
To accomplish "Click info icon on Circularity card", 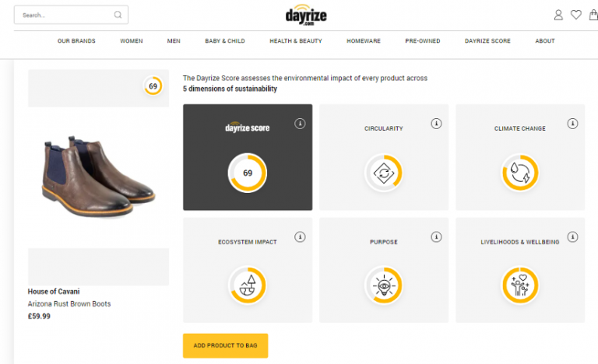I will tap(436, 124).
